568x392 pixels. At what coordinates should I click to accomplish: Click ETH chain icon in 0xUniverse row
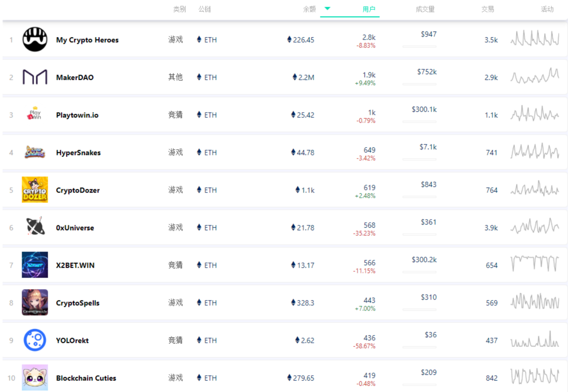click(x=199, y=227)
